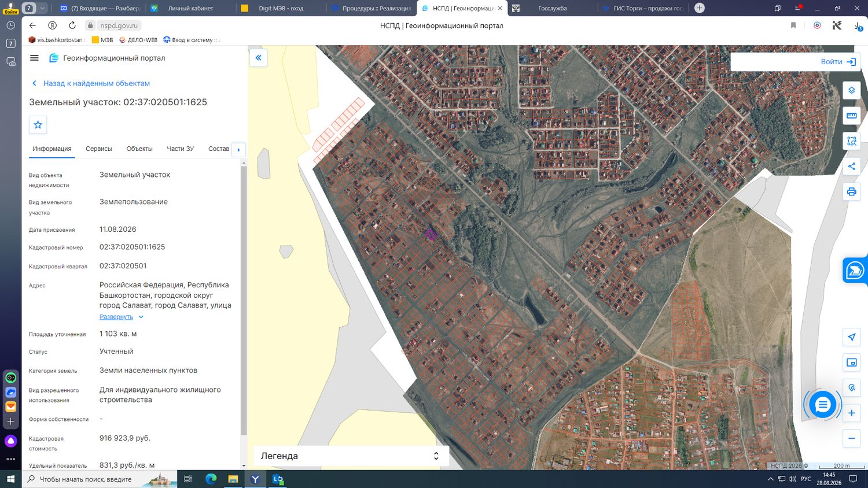Open the browser downloads icon
868x488 pixels.
(x=857, y=25)
